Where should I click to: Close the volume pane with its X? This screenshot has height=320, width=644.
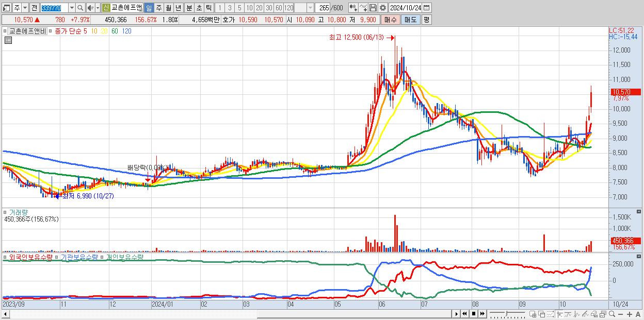tap(640, 212)
